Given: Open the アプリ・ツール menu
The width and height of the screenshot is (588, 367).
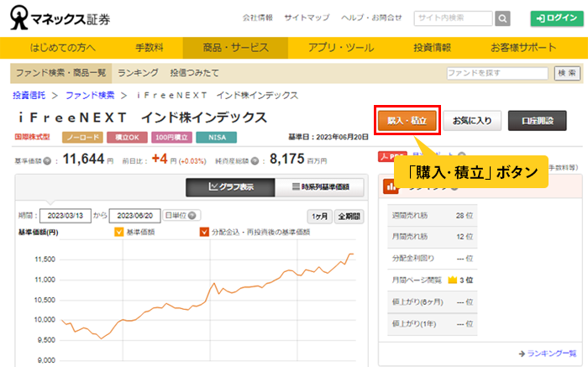Looking at the screenshot, I should 341,48.
